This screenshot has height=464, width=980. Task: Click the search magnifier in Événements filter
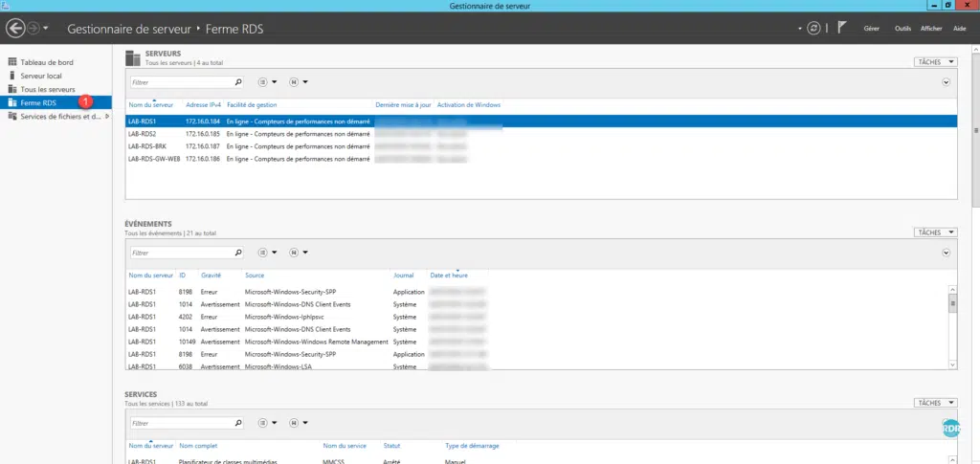(238, 253)
